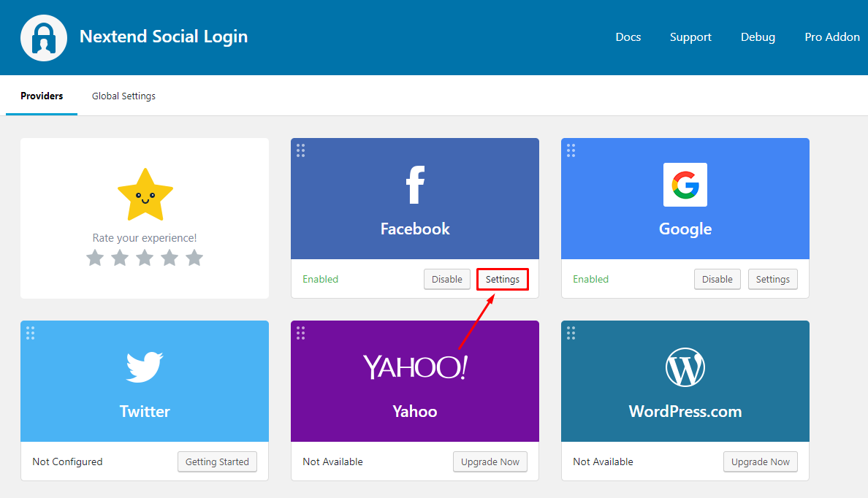
Task: Open Facebook provider Settings
Action: pyautogui.click(x=503, y=280)
